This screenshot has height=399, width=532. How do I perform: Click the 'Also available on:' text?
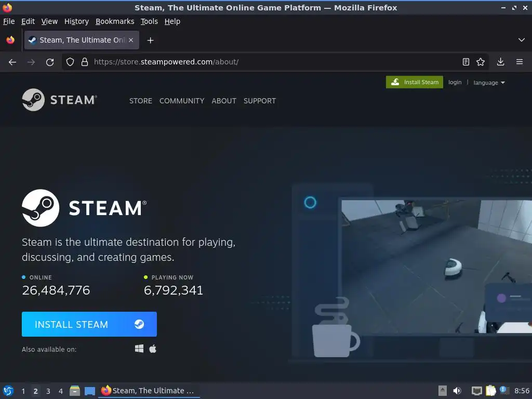(x=49, y=349)
